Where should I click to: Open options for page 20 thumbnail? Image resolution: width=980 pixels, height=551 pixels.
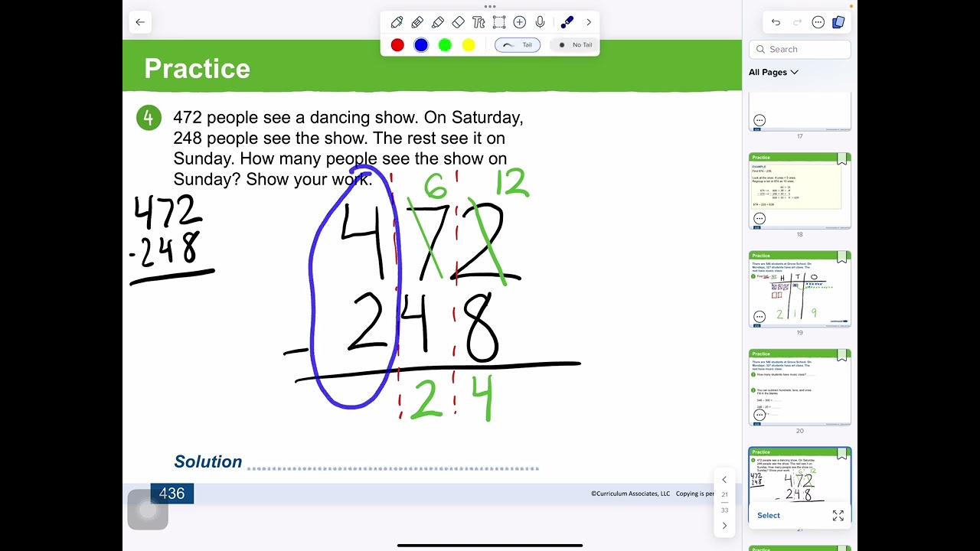pyautogui.click(x=759, y=415)
